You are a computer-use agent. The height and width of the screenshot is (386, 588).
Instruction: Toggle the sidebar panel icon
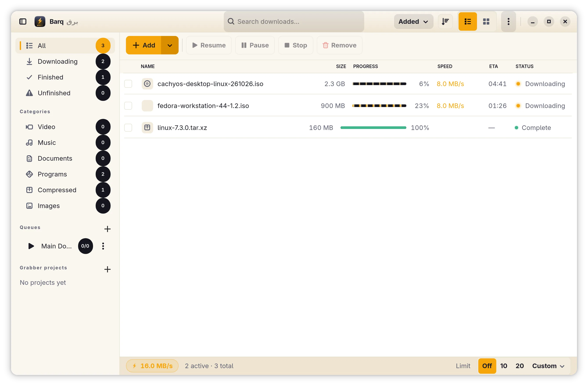(23, 21)
